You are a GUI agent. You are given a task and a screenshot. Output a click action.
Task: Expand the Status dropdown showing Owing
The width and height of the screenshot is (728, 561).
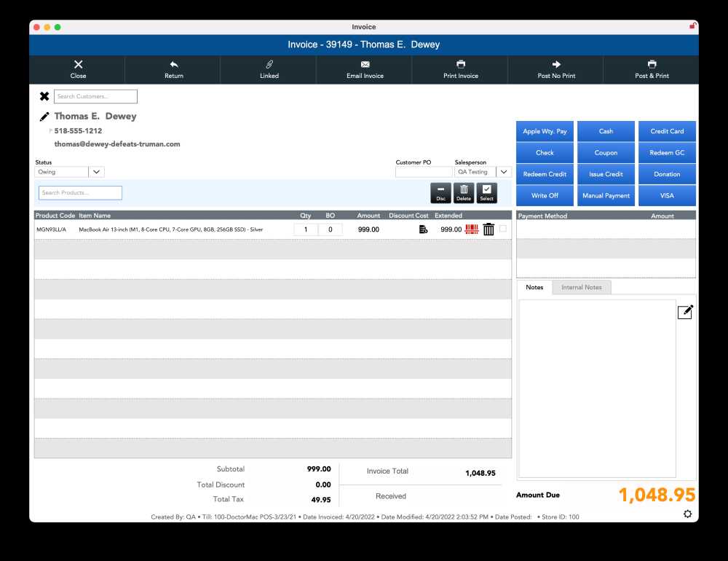coord(97,172)
